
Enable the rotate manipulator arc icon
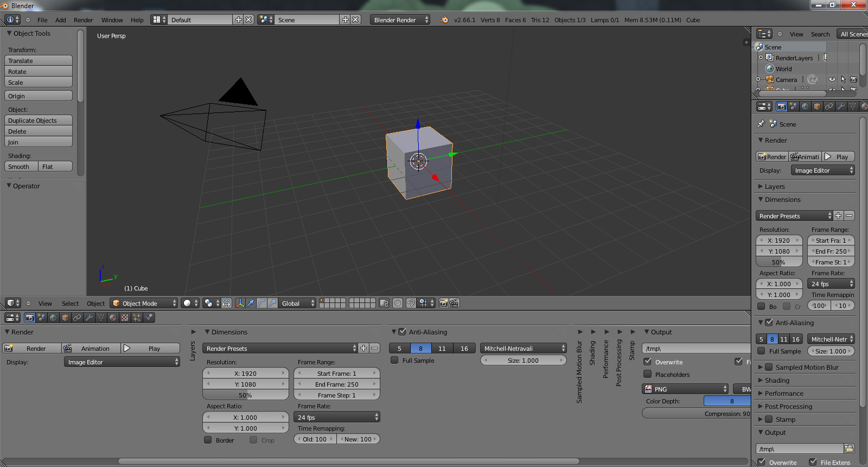(x=261, y=303)
